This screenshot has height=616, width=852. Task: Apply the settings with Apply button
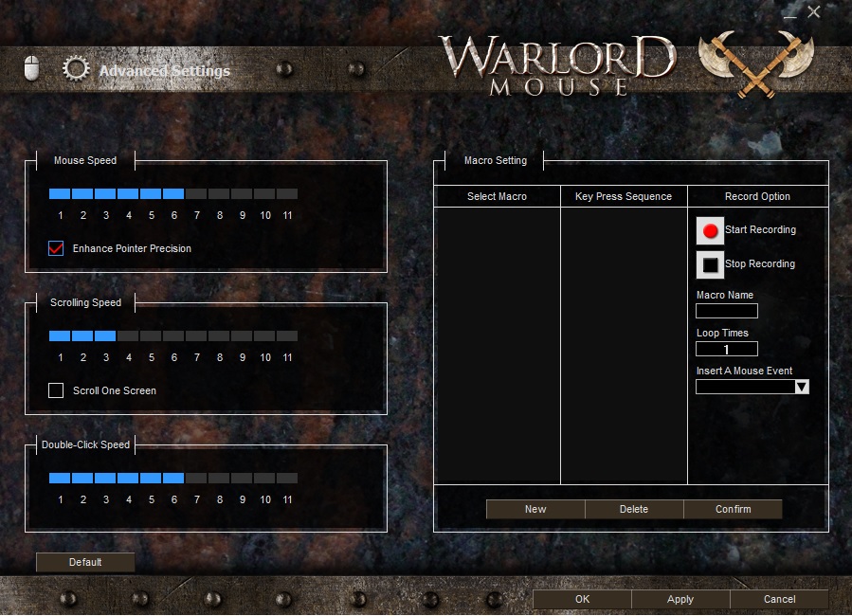point(680,599)
